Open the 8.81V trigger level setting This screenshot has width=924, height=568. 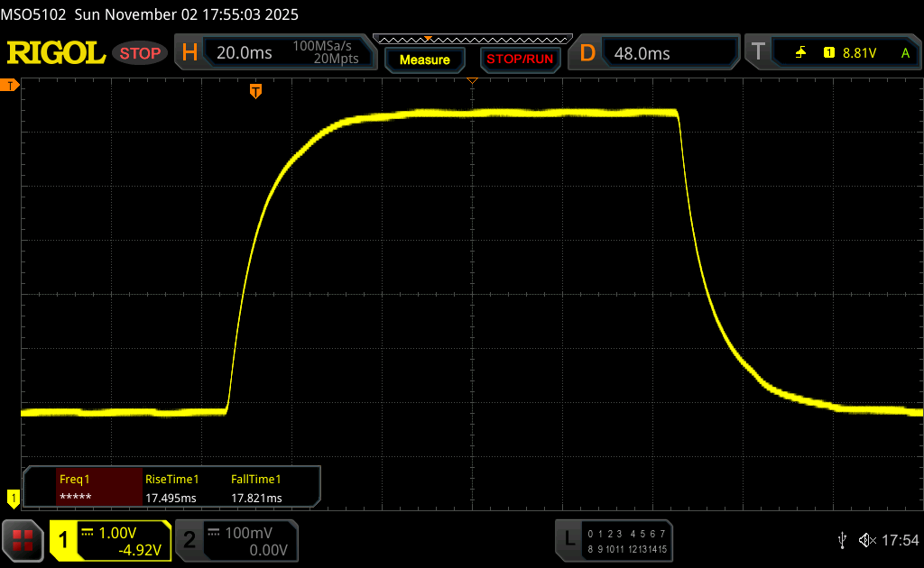(859, 53)
